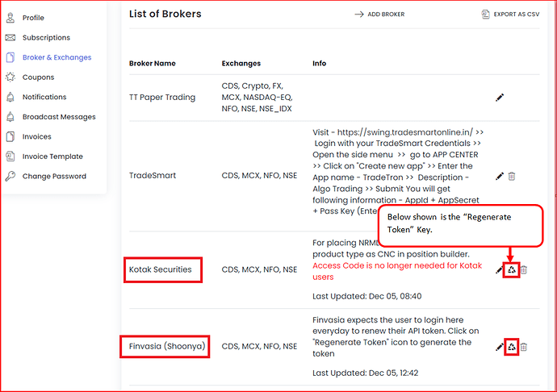Viewport: 557px width, 392px height.
Task: Select Broker & Exchanges menu item
Action: click(57, 57)
